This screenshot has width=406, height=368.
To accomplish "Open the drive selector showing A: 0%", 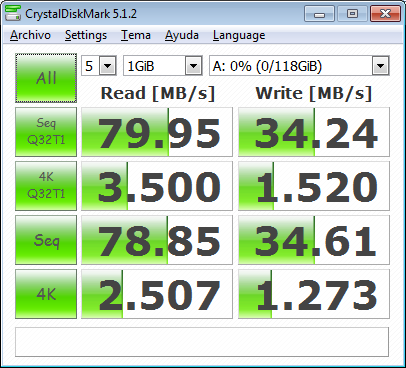I will (x=299, y=66).
